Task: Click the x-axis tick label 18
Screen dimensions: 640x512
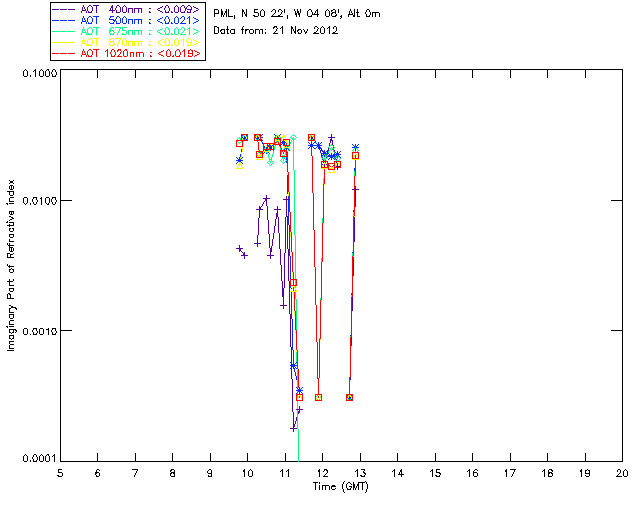Action: pyautogui.click(x=548, y=473)
